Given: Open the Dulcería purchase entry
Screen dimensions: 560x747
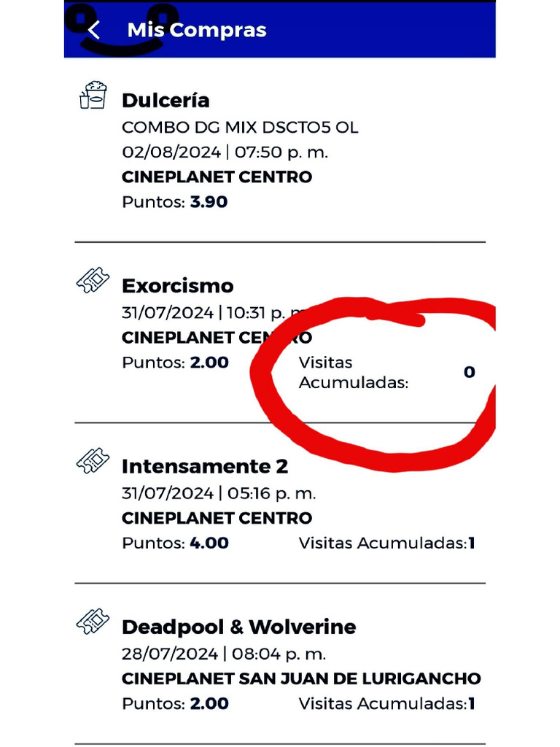Looking at the screenshot, I should pos(166,101).
